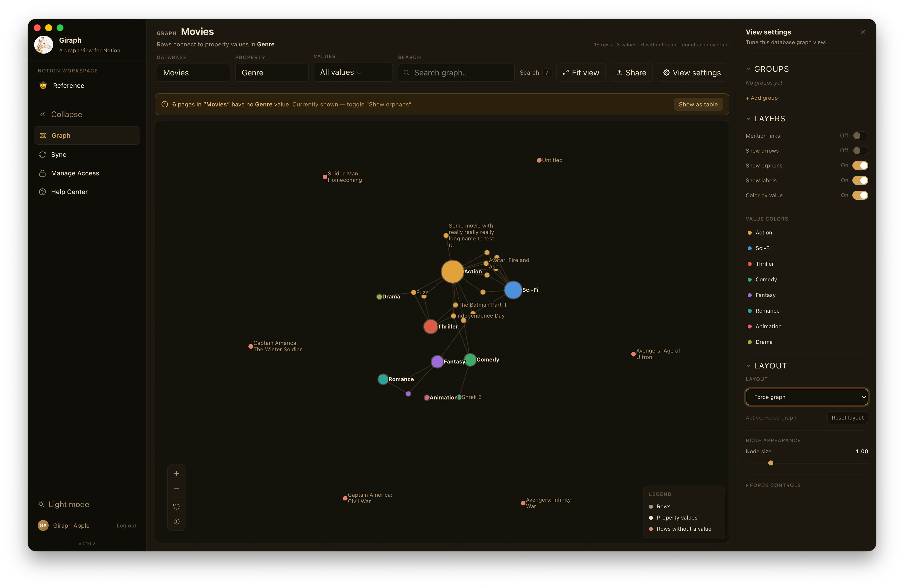Click the Reset layout button
904x588 pixels.
847,418
